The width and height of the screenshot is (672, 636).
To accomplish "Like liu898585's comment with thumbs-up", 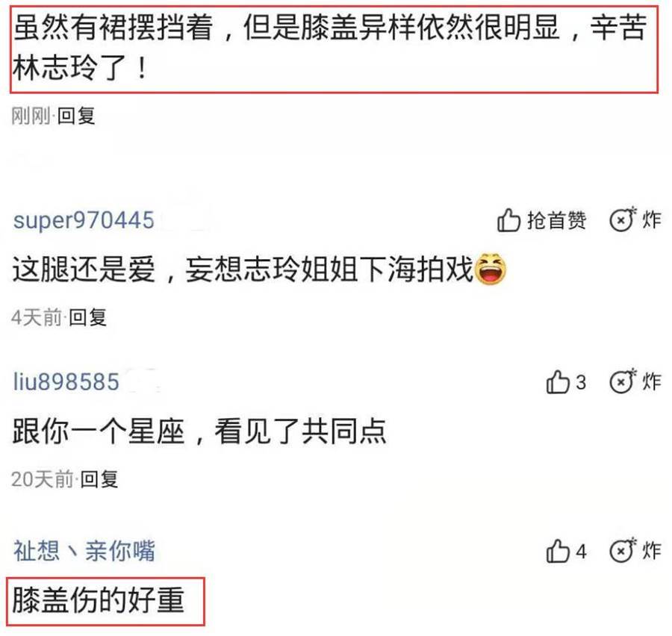I will point(557,381).
